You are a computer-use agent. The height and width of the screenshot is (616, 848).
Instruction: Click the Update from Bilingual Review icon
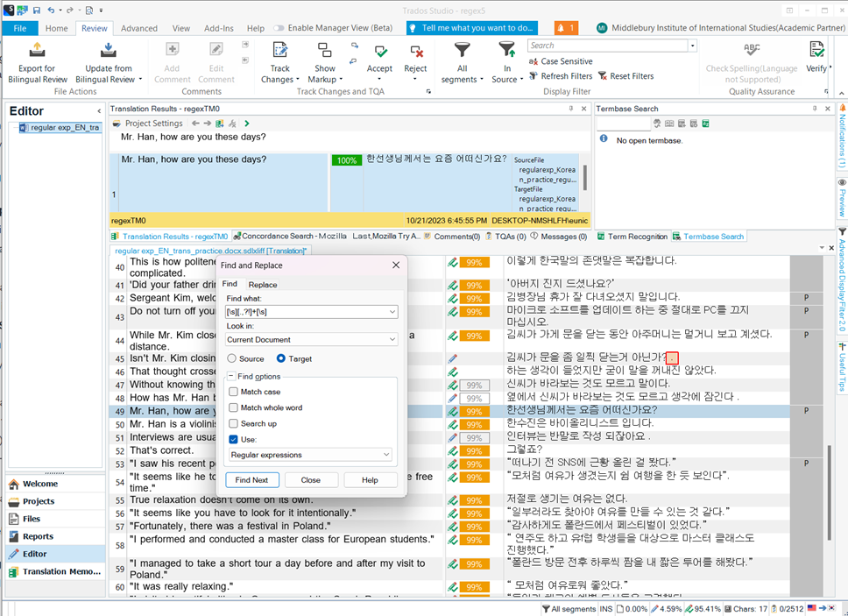pos(109,50)
